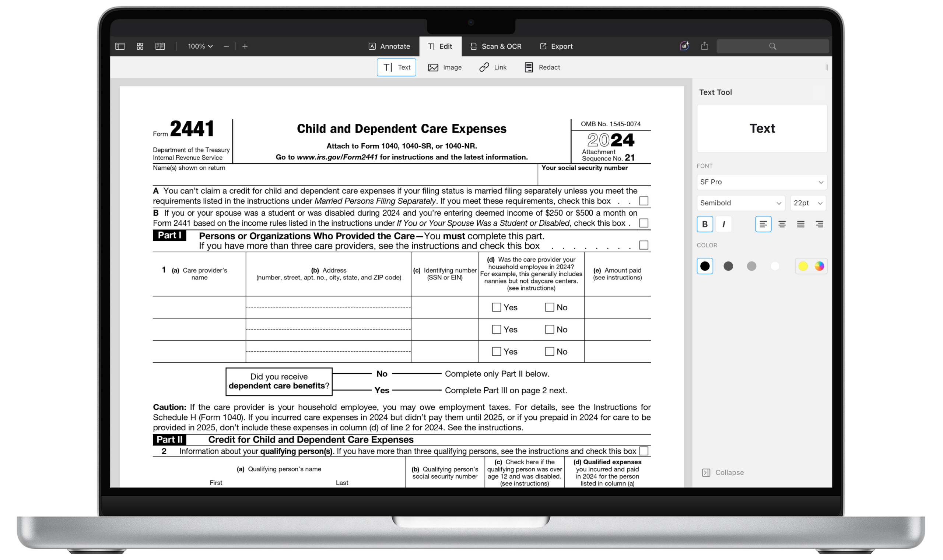
Task: Click the 'OMB No. 1545-0074' text
Action: [x=610, y=124]
